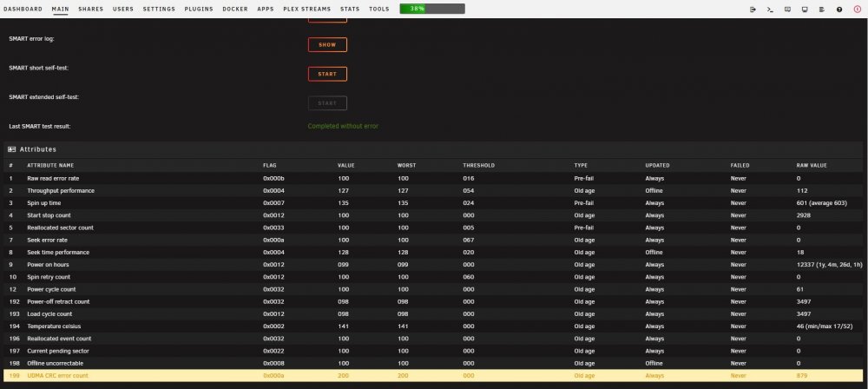Click the 'THRESHOLD' column header
This screenshot has height=389, width=868.
coord(479,166)
